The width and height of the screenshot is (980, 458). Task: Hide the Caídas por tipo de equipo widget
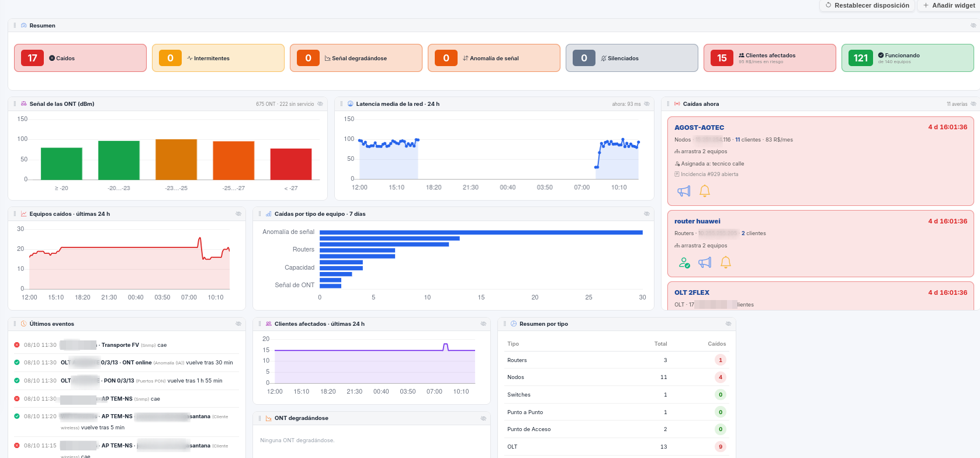pyautogui.click(x=647, y=214)
